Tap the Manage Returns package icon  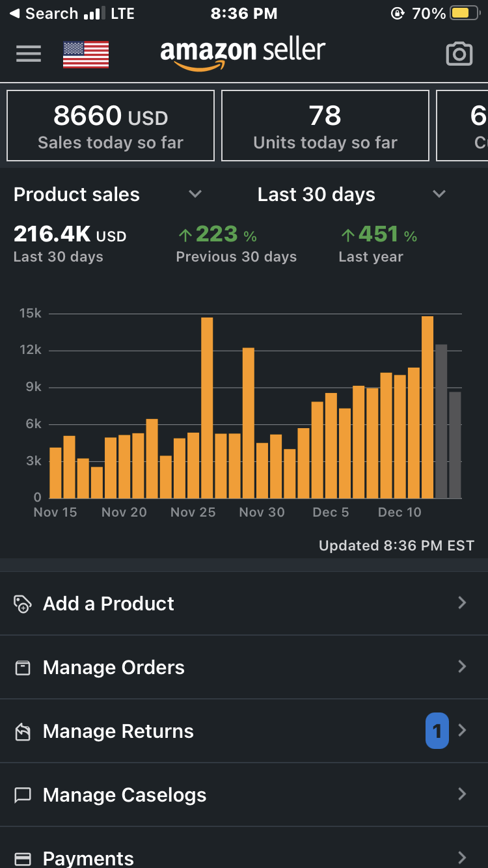pos(23,732)
